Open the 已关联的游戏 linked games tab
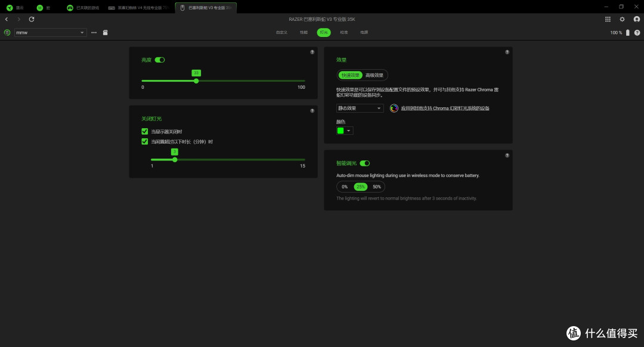Viewport: 644px width, 347px height. click(83, 8)
